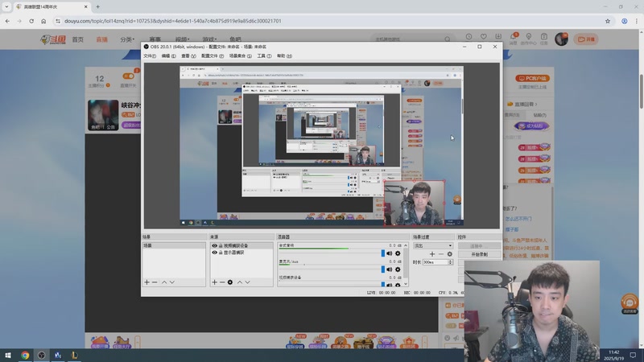
Task: Open 麦克风/Aux audio settings gear
Action: [398, 269]
